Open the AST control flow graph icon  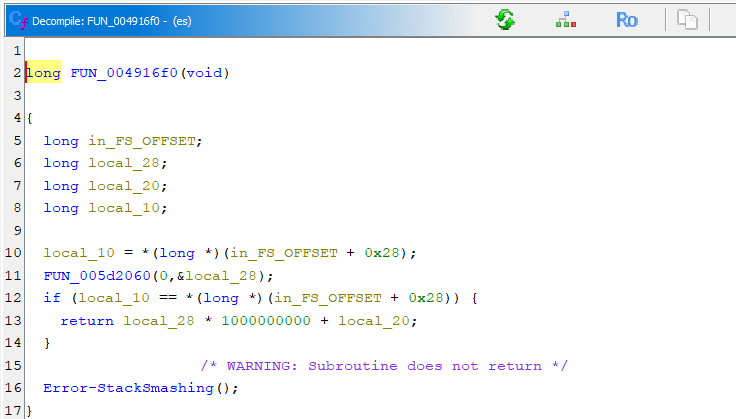coord(566,20)
